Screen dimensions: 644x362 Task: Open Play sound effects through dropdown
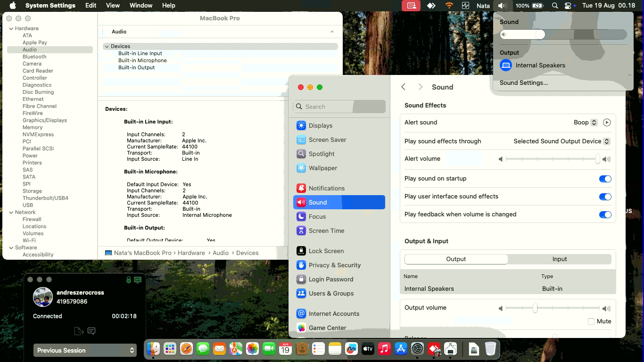tap(561, 141)
